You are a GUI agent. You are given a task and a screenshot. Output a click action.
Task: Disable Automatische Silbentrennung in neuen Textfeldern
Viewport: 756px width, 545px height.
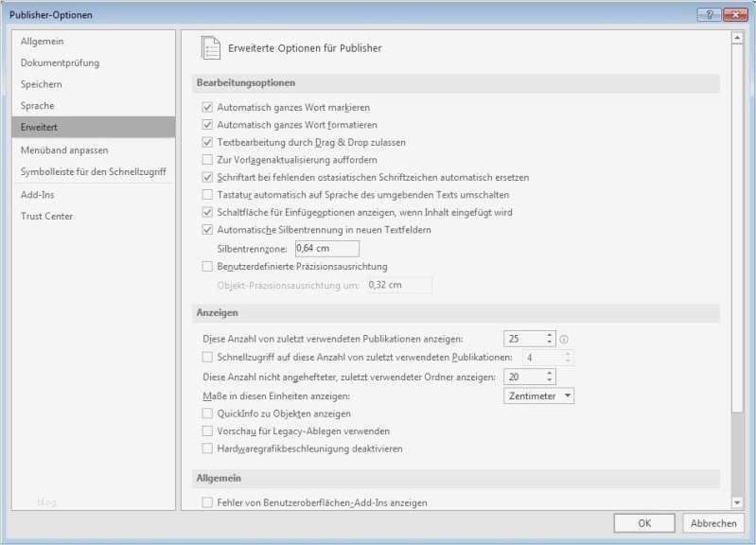pos(207,230)
